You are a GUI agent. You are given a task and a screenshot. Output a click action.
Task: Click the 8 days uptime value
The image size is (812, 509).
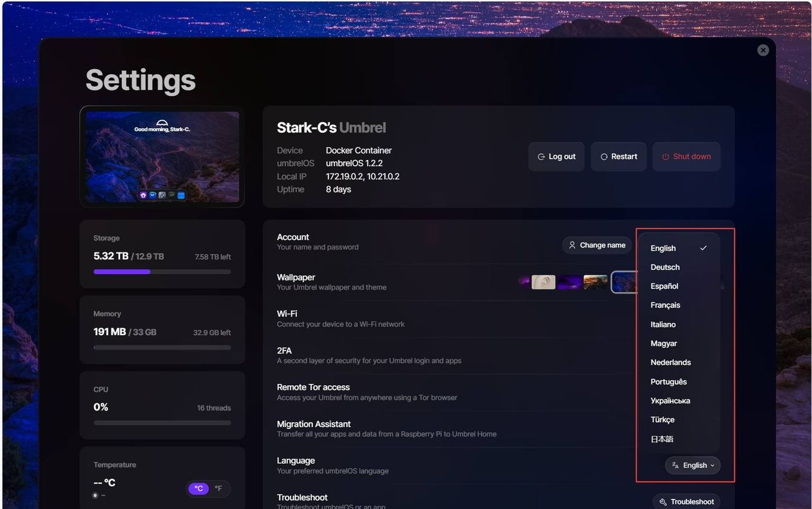[339, 189]
